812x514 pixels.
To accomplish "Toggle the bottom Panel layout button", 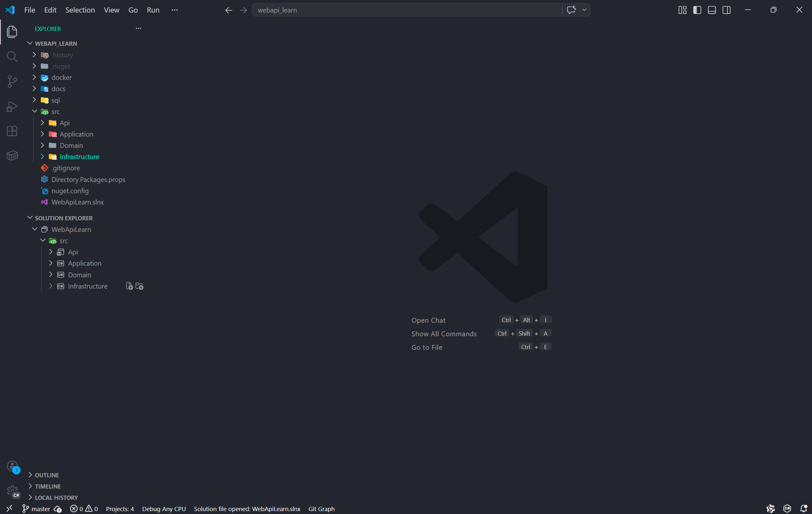I will pyautogui.click(x=712, y=10).
